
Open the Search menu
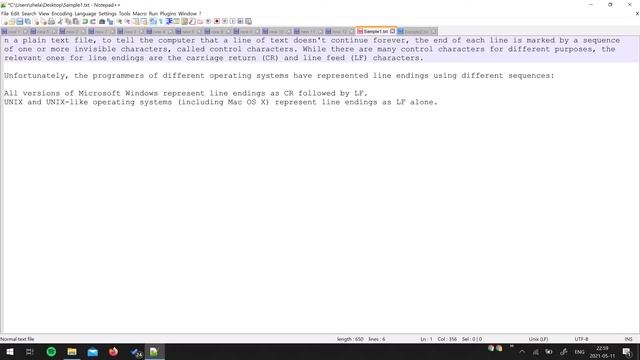[x=29, y=13]
